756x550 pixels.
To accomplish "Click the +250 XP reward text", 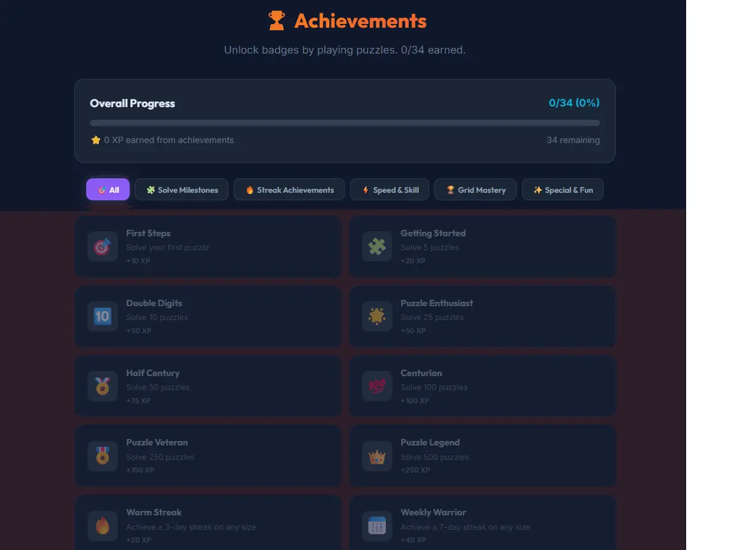I will point(415,470).
